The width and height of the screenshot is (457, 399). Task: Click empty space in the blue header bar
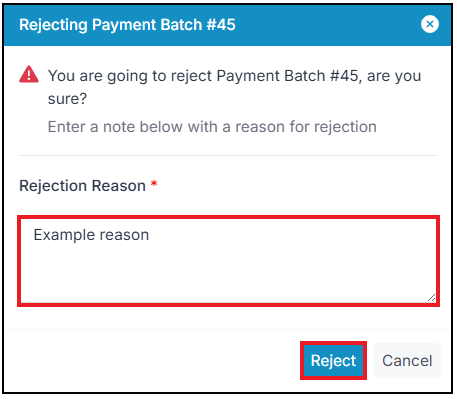(327, 25)
